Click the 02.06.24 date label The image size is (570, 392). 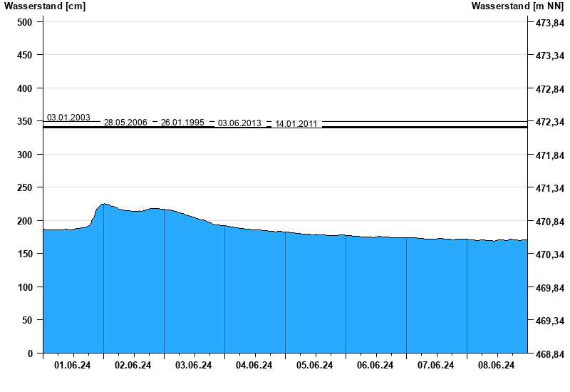(133, 365)
